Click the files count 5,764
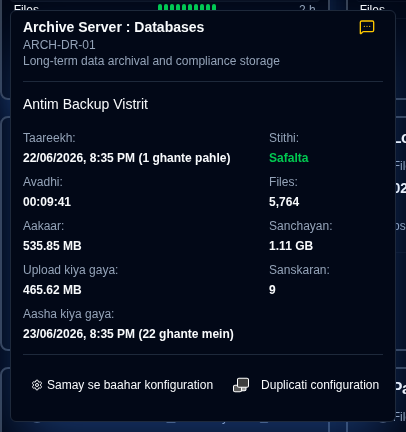 (x=284, y=202)
